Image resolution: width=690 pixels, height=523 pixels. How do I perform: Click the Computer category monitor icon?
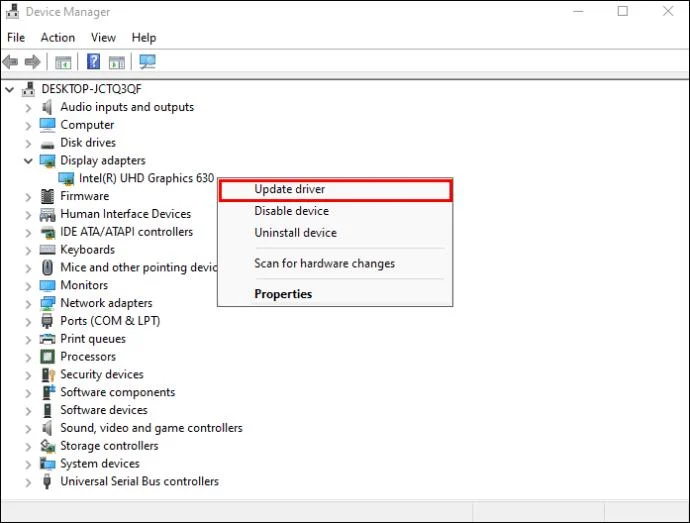47,125
